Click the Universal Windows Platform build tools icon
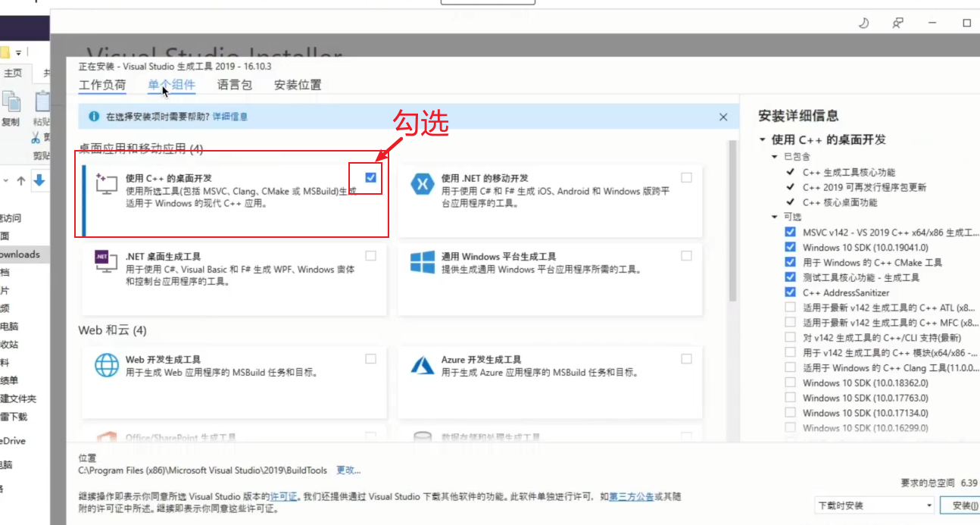This screenshot has width=980, height=525. [x=422, y=263]
